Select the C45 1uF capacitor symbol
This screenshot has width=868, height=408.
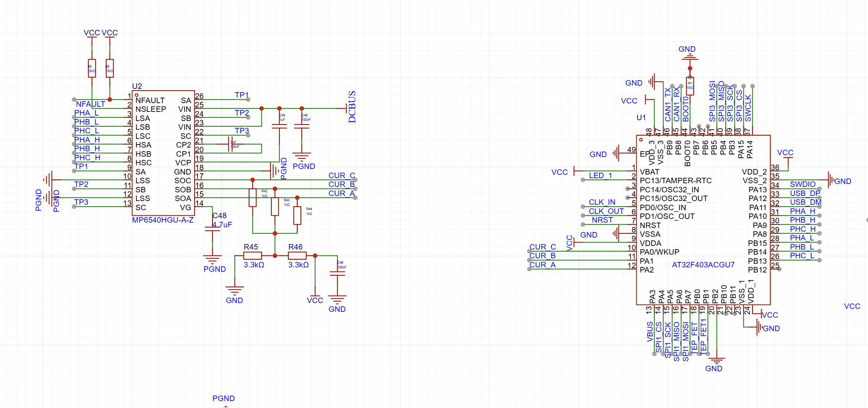pos(279,126)
